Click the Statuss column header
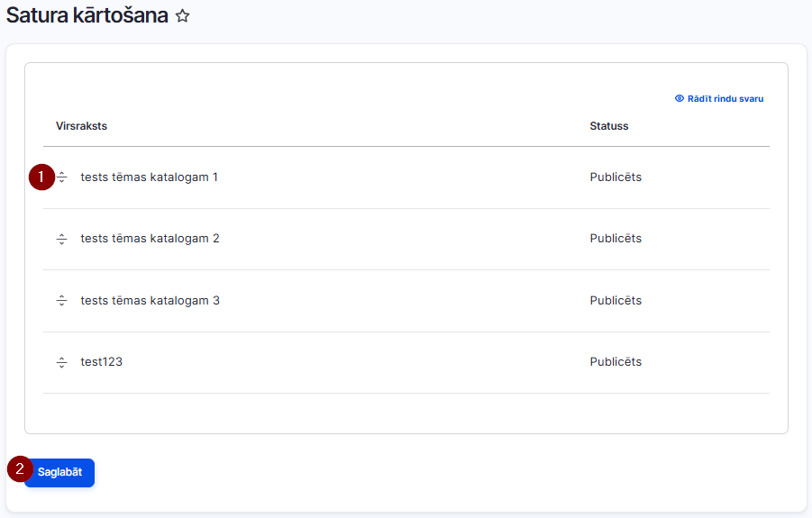Image resolution: width=812 pixels, height=518 pixels. [609, 126]
